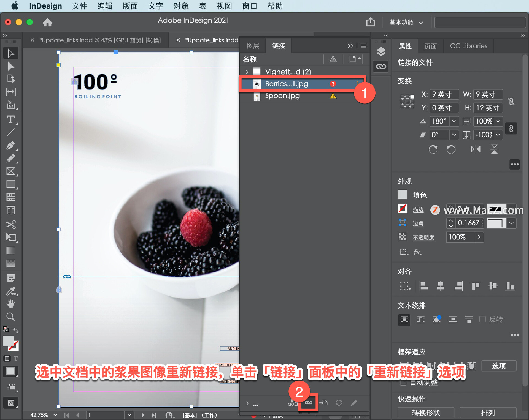Select the Hand tool

tap(11, 304)
